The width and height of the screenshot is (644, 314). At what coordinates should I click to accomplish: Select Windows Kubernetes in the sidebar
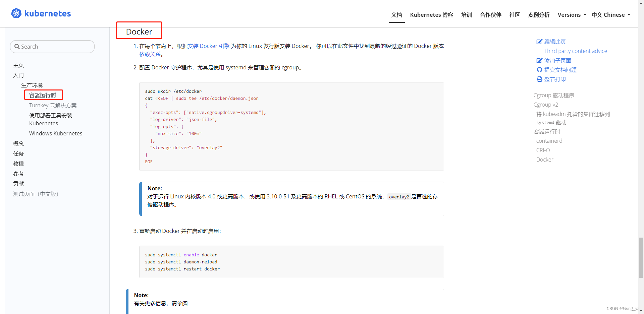(56, 133)
